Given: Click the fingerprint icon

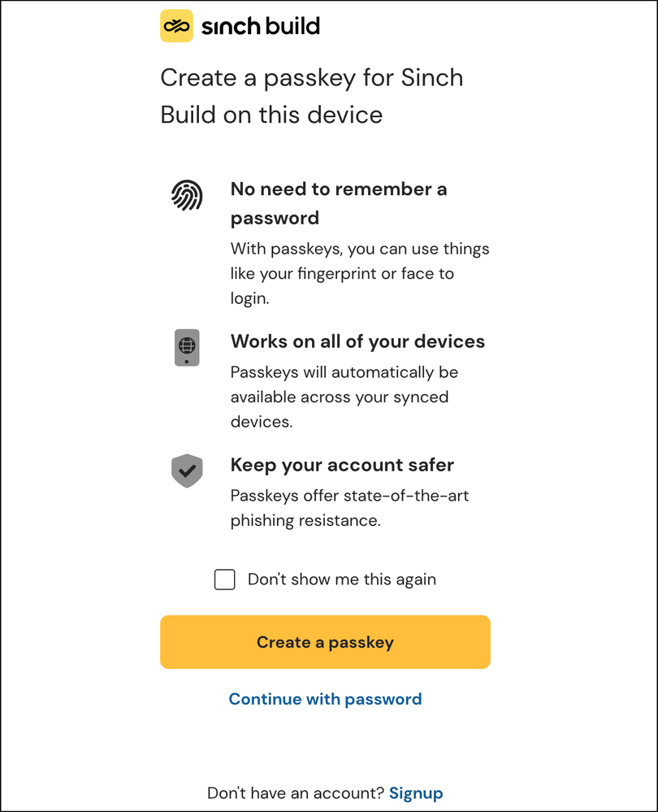Looking at the screenshot, I should coord(187,195).
